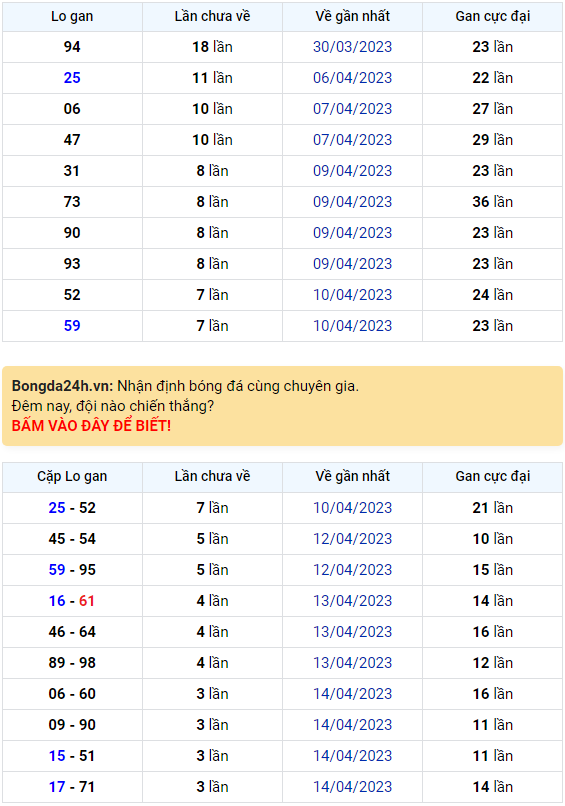Viewport: 565px width, 806px height.
Task: Open date 09/04/2023 in row 90
Action: tap(353, 233)
